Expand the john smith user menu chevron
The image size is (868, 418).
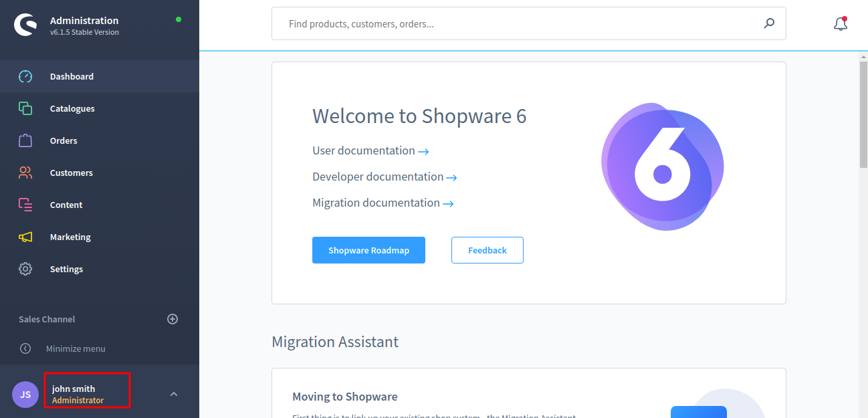[174, 394]
